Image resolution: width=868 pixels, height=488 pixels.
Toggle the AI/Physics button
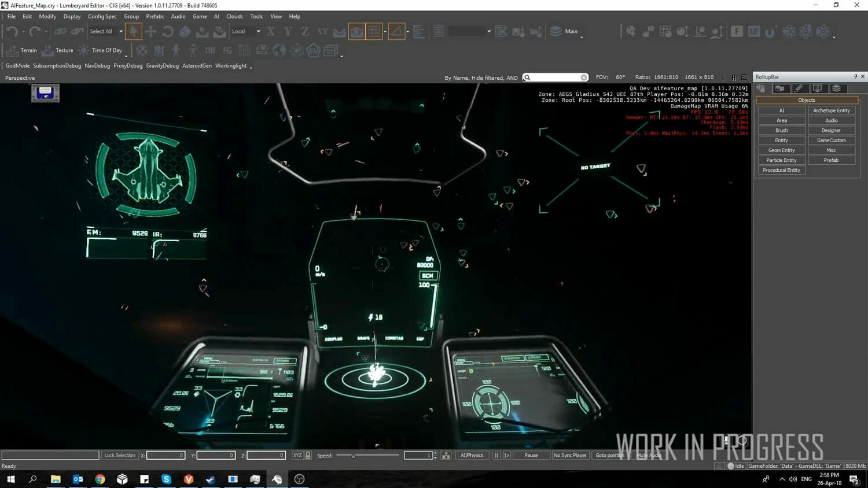pos(472,456)
